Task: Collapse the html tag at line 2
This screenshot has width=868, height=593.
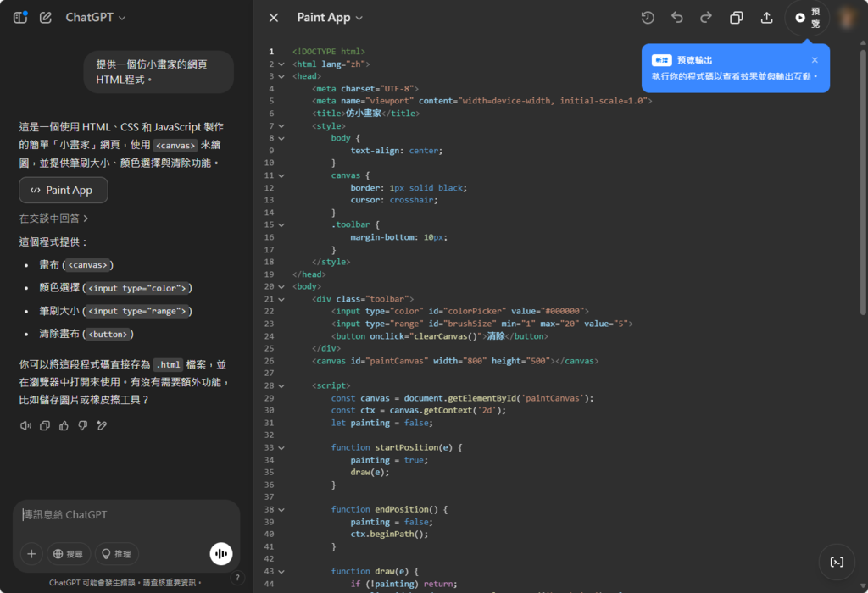Action: 281,64
